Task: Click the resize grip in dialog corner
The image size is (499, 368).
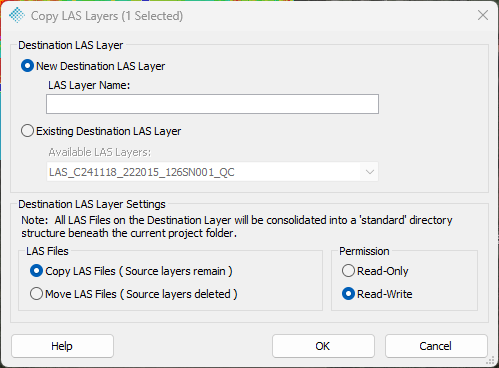Action: pos(490,361)
